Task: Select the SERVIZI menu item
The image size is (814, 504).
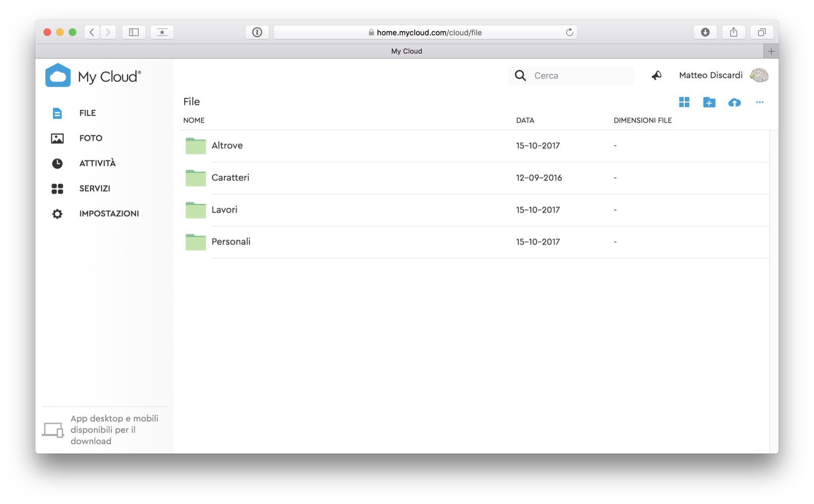Action: point(95,189)
